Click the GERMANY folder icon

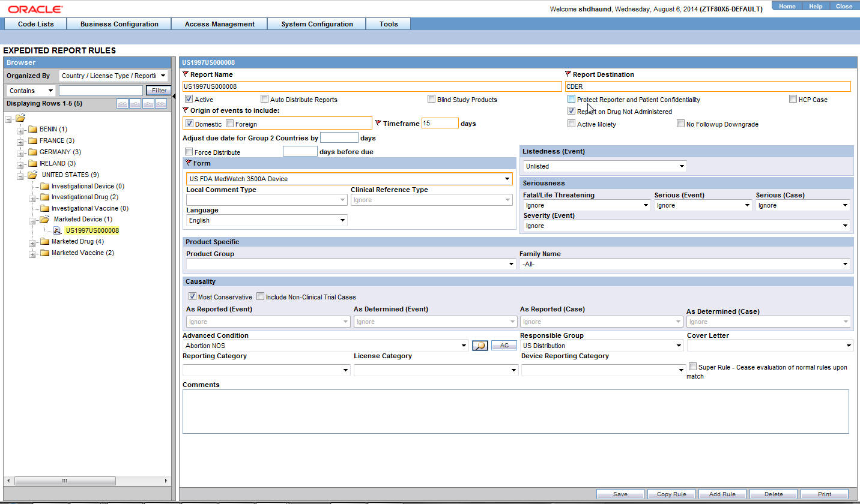coord(32,152)
